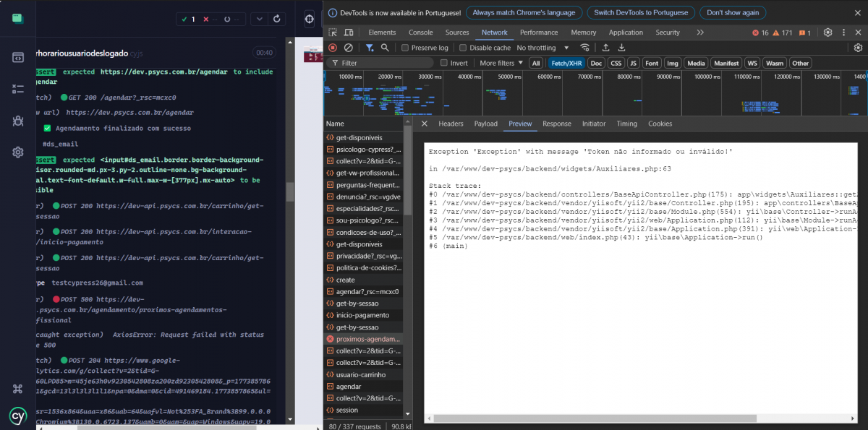Viewport: 868px width, 430px height.
Task: Enable Preserve log checkbox
Action: click(405, 48)
